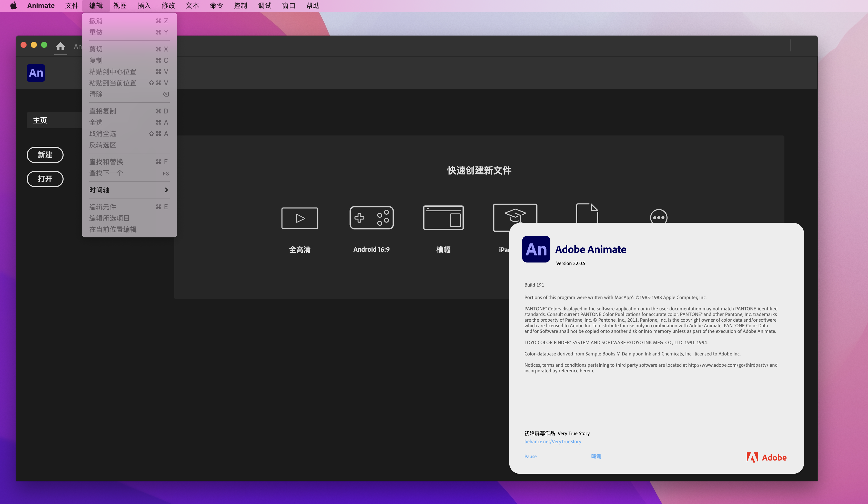868x504 pixels.
Task: Click the Build 191 text
Action: point(534,285)
